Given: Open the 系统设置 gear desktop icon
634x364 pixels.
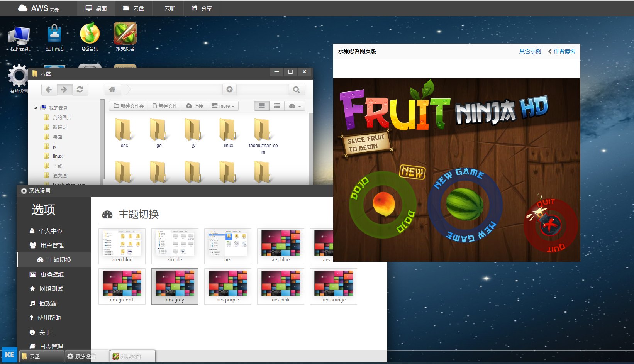Looking at the screenshot, I should click(x=18, y=79).
